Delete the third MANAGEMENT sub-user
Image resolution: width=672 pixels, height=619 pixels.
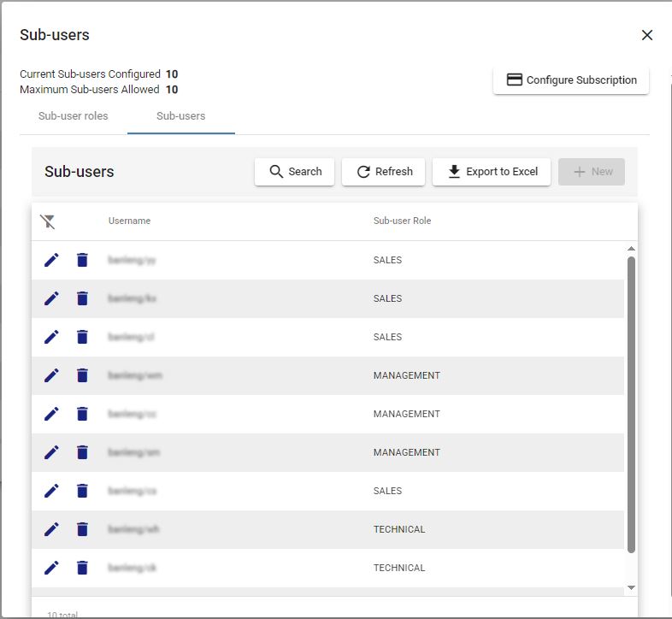[x=82, y=452]
